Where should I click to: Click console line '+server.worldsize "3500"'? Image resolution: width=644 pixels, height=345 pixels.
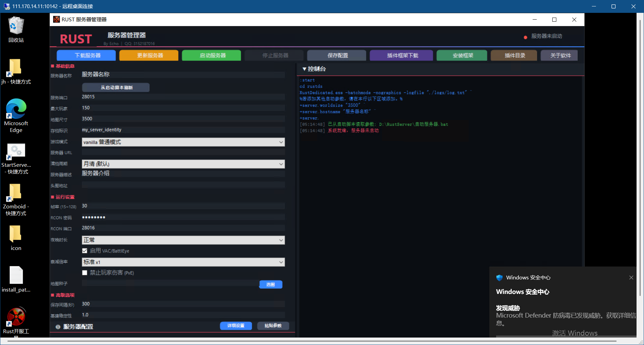[330, 105]
